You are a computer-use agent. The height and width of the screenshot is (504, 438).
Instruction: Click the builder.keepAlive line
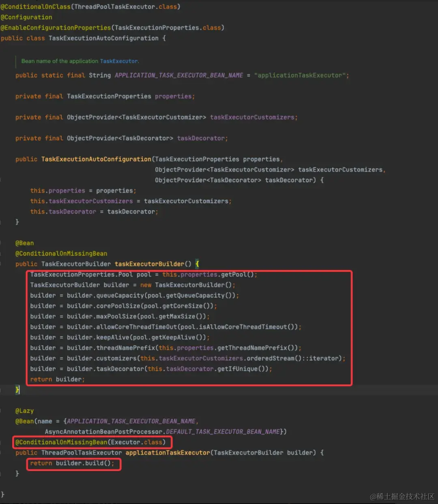tap(120, 338)
